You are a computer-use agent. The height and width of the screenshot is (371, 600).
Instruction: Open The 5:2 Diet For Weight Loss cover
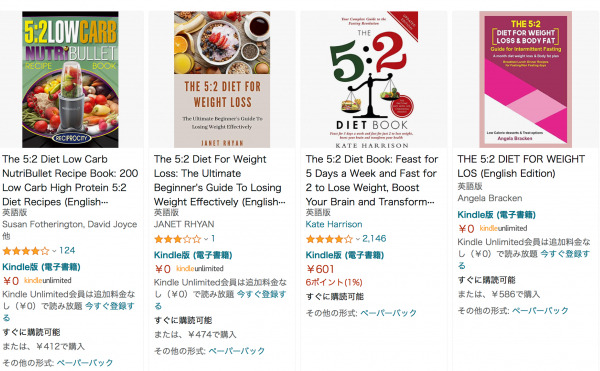222,79
